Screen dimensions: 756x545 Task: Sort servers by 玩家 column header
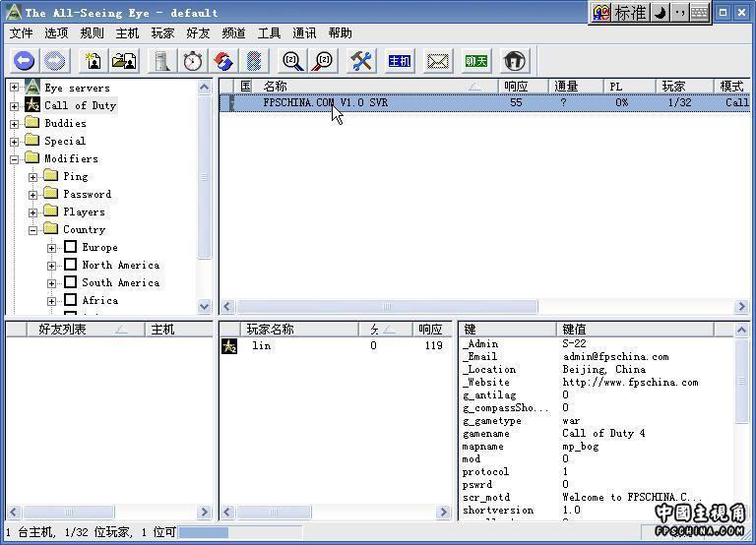684,87
